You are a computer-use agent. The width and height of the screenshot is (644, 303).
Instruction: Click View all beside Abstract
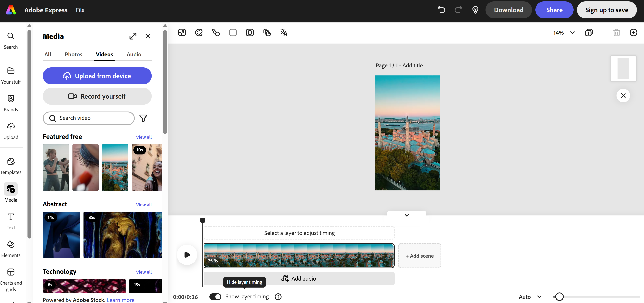144,205
